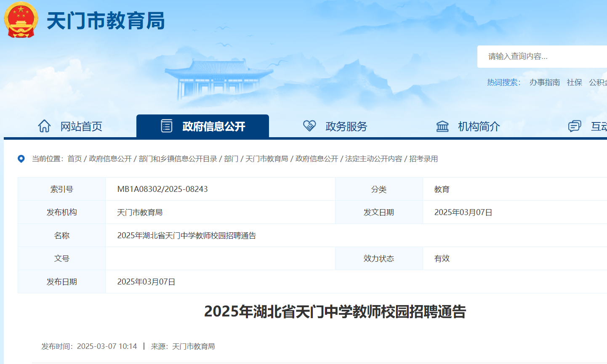
Task: Click the building icon beside 机构简介
Action: tap(442, 126)
